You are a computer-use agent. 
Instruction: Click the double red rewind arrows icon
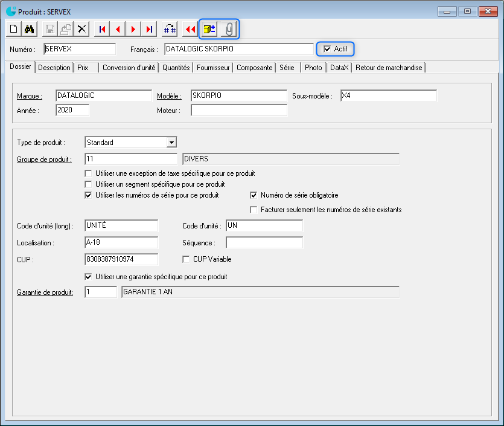(x=190, y=29)
